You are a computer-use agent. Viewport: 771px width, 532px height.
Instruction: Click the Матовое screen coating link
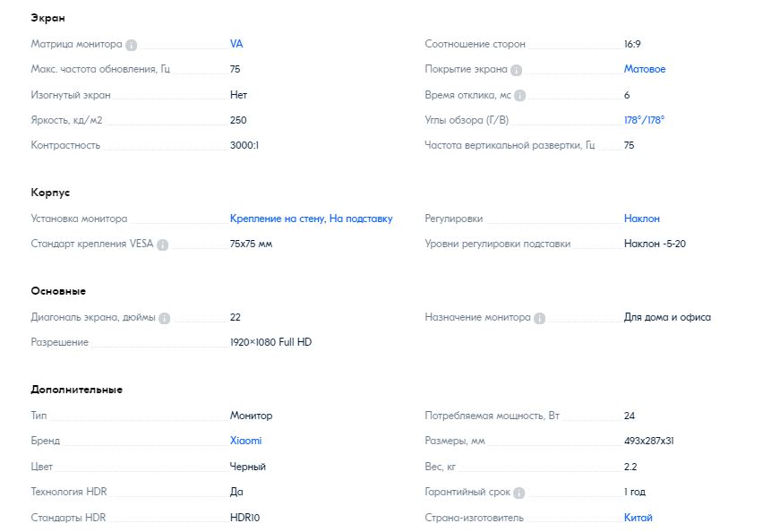click(645, 69)
